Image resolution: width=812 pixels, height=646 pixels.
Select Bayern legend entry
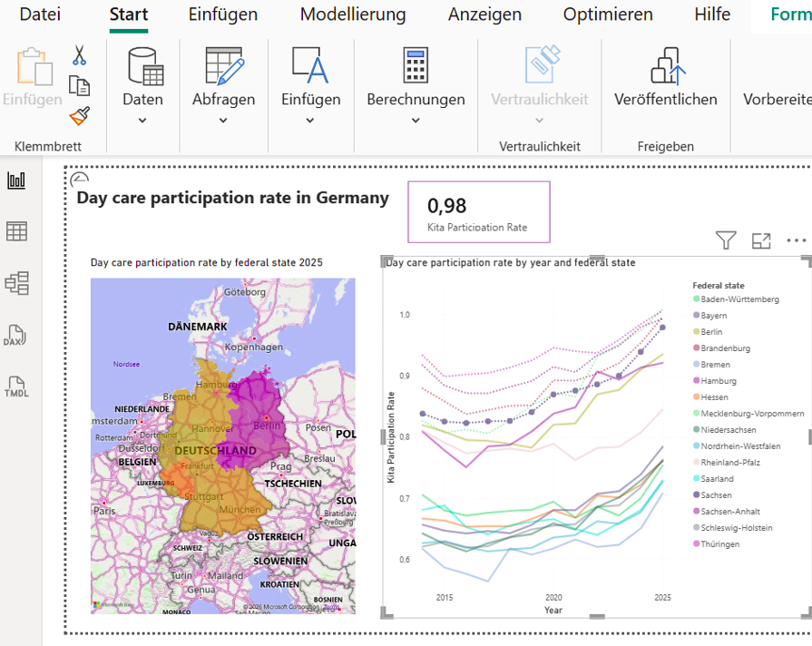tap(710, 316)
